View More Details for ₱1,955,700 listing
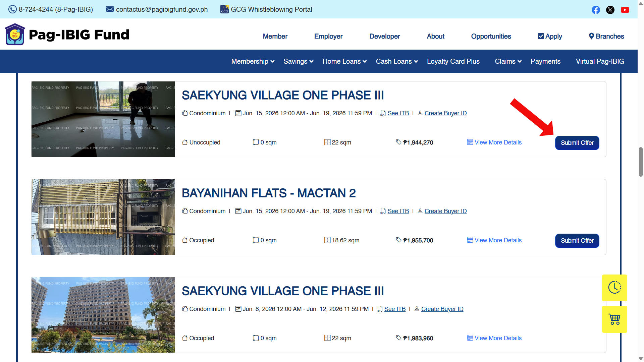Screen dimensions: 644x362 tap(494, 240)
